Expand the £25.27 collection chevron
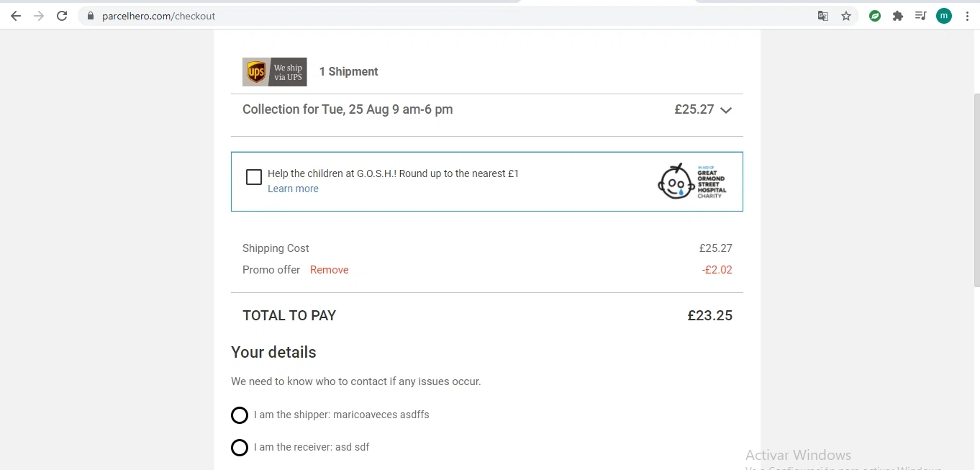The width and height of the screenshot is (980, 470). [x=726, y=110]
